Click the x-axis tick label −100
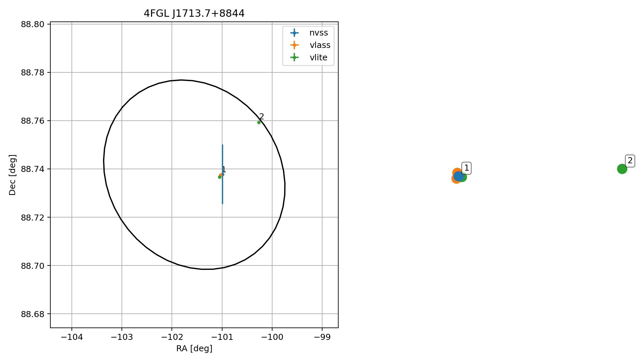Image resolution: width=644 pixels, height=362 pixels. pos(272,337)
